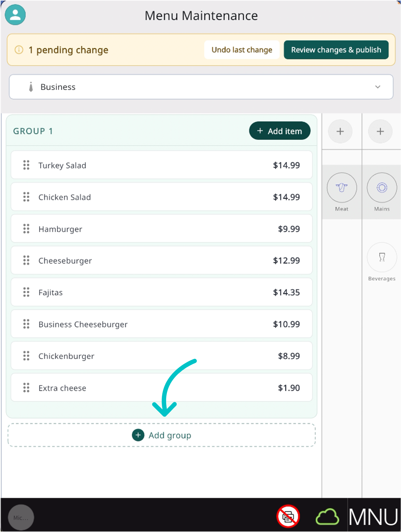Click the drag handle for Extra cheese
The height and width of the screenshot is (532, 401).
26,388
